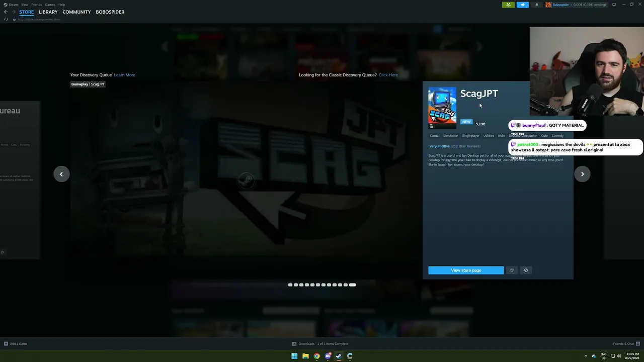Click the ScagJPT game title
This screenshot has width=644, height=362.
(x=479, y=94)
